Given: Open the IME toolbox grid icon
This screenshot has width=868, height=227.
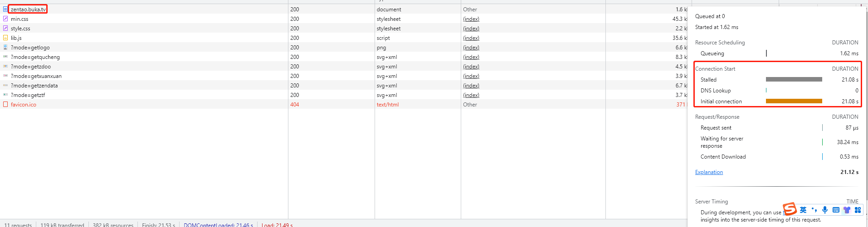Looking at the screenshot, I should (x=858, y=210).
